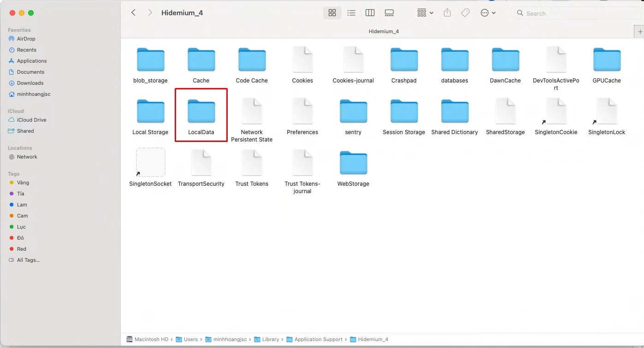Switch to icon grid view
The width and height of the screenshot is (644, 348).
point(332,13)
